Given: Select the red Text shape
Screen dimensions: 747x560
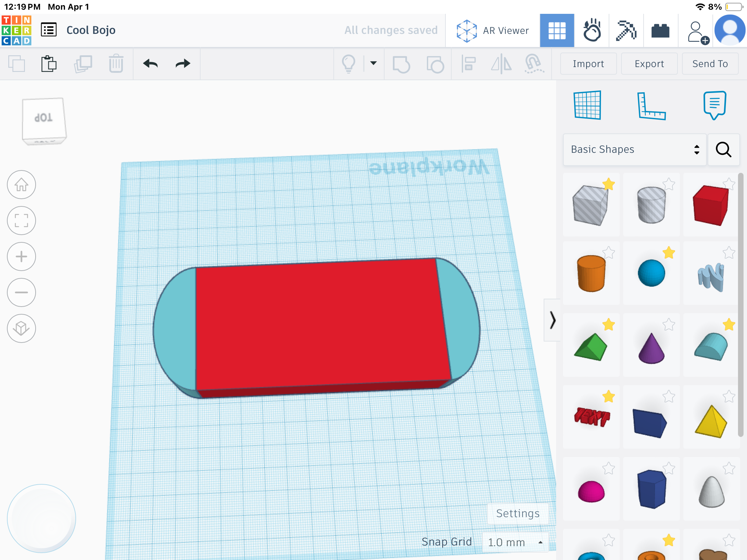Looking at the screenshot, I should click(592, 417).
